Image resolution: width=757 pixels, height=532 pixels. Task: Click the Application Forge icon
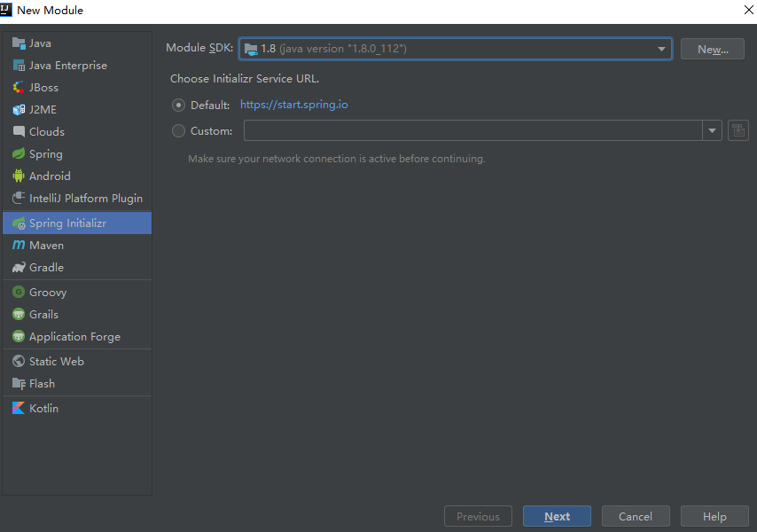pos(19,336)
